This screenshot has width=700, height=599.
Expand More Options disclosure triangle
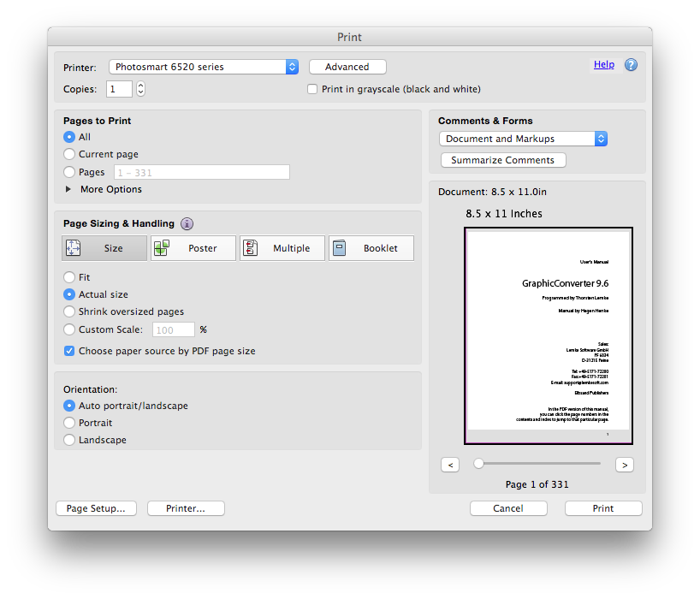68,189
